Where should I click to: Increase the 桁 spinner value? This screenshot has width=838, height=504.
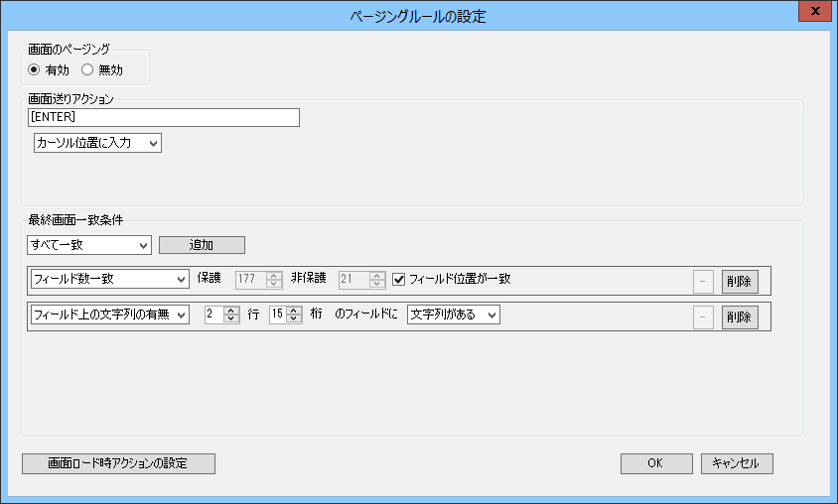pyautogui.click(x=294, y=311)
